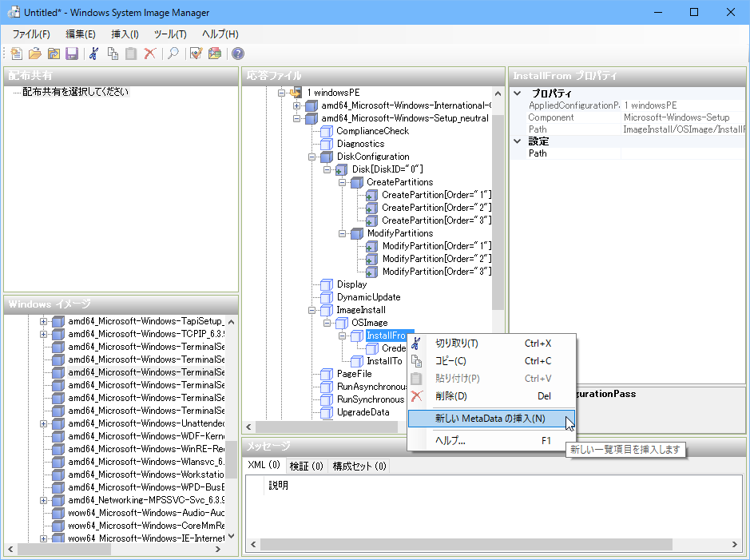Switch to the 構成セット (0) tab

(359, 466)
